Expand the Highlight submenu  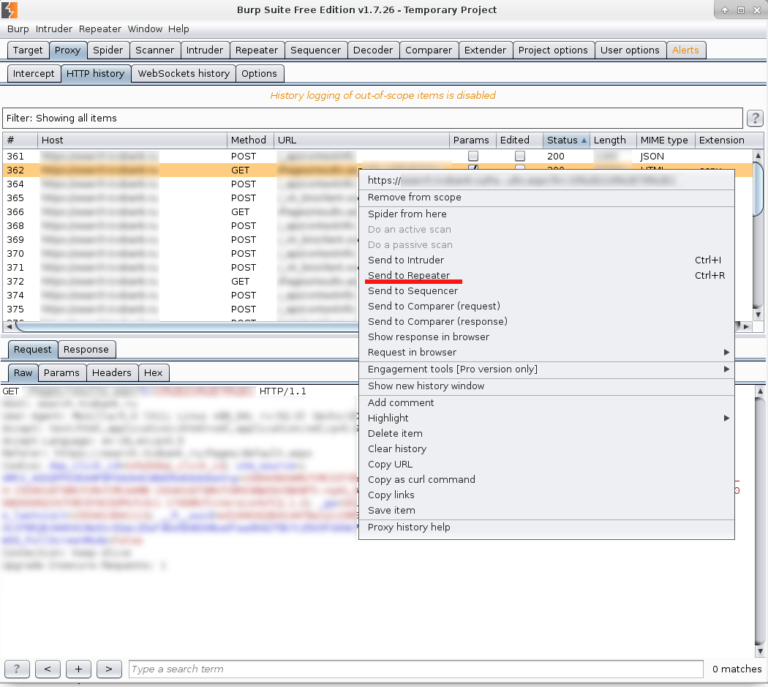[x=727, y=418]
